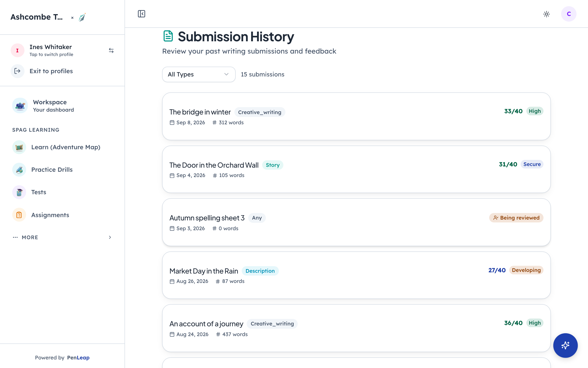Click the Ashcombe T... school title
This screenshot has height=368, width=588.
tap(37, 17)
